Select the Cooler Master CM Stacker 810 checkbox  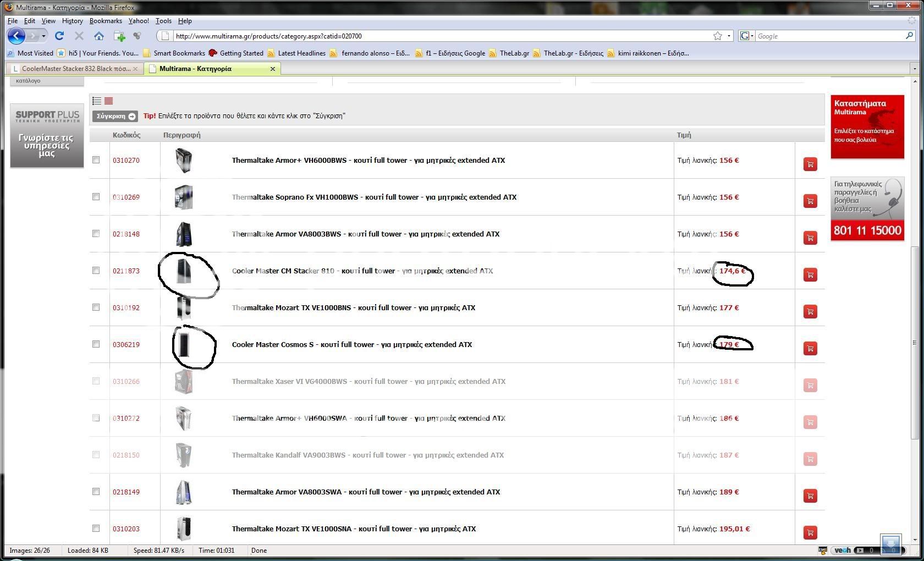point(96,271)
